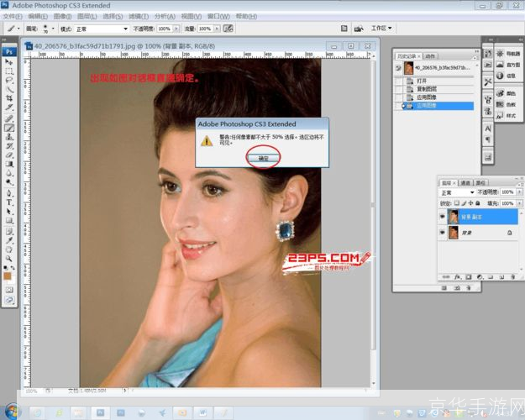Hide the 背景 副本 layer eye icon

[443, 217]
